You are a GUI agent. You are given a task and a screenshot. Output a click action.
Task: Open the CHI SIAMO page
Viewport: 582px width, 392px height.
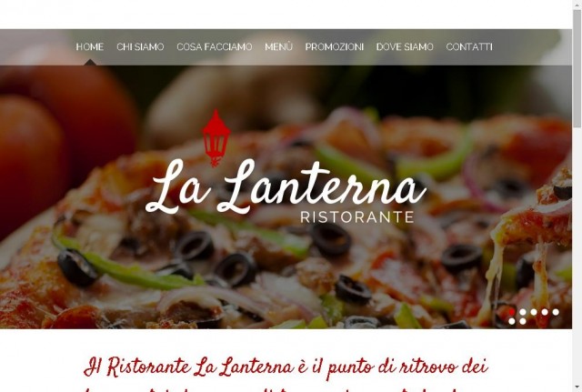(x=140, y=46)
